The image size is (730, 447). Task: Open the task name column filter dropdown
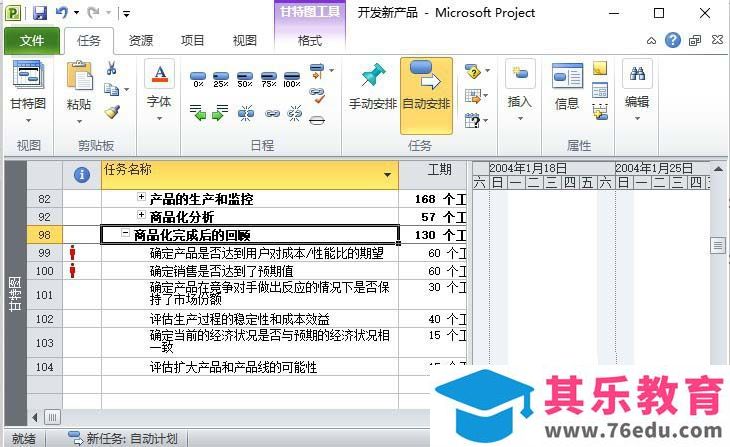click(387, 175)
